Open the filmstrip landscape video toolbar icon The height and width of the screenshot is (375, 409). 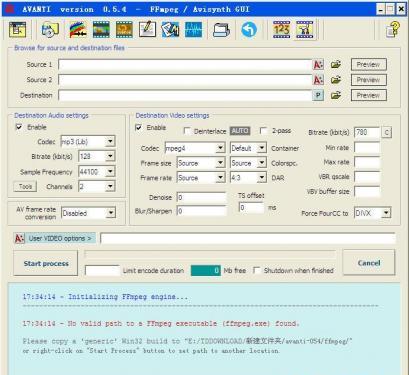coord(101,30)
